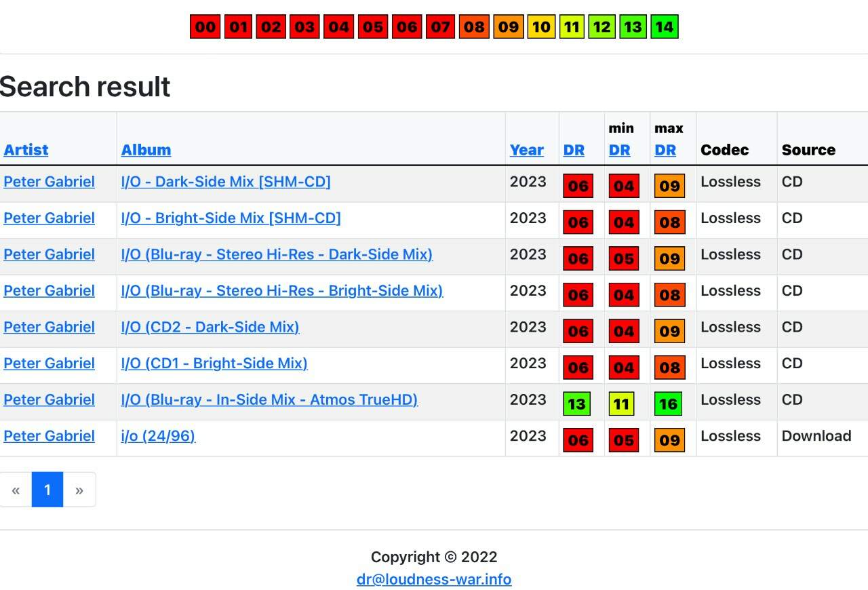Sort results by Album column header
The width and height of the screenshot is (868, 590).
pos(146,150)
